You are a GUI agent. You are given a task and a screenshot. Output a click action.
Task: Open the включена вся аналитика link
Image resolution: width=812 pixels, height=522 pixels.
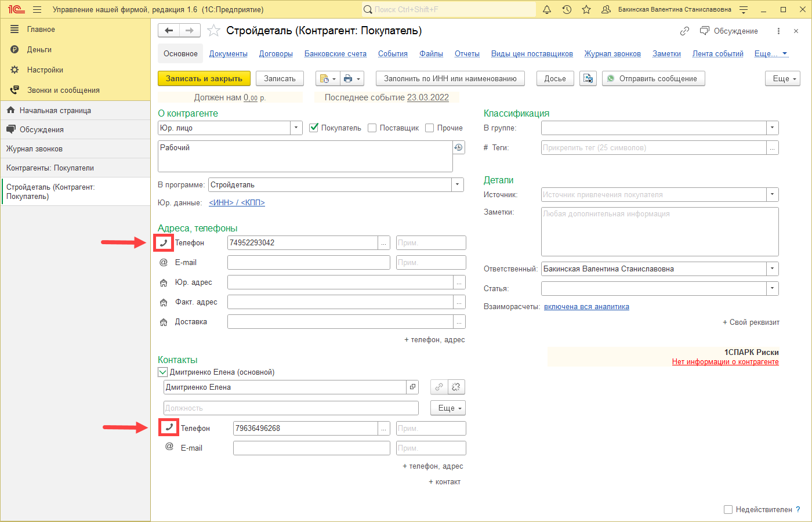click(586, 307)
